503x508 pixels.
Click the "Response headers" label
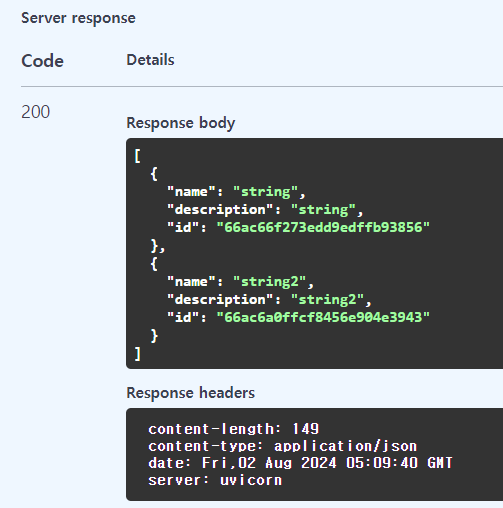pyautogui.click(x=191, y=393)
